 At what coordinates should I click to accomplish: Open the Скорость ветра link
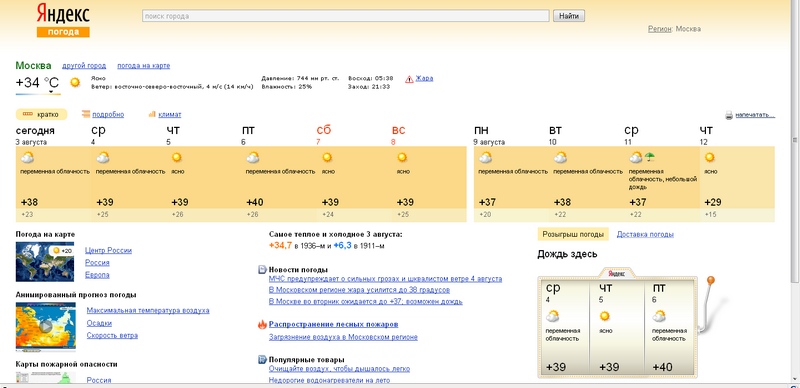(x=112, y=335)
